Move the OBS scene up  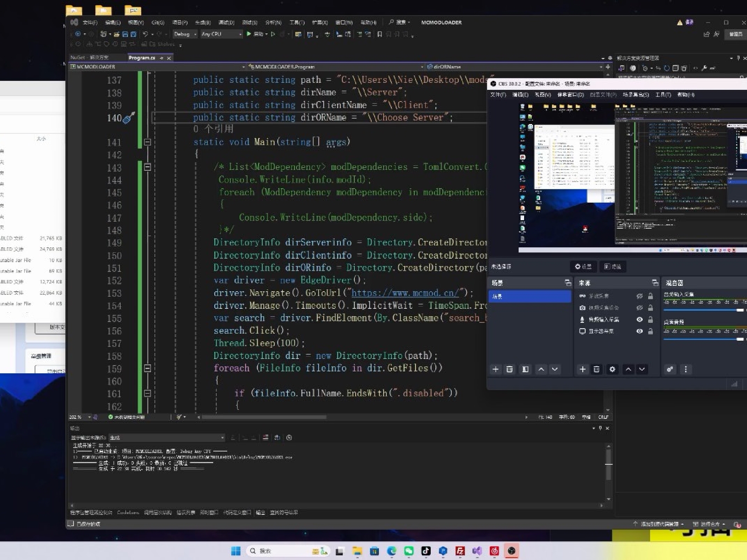point(541,369)
